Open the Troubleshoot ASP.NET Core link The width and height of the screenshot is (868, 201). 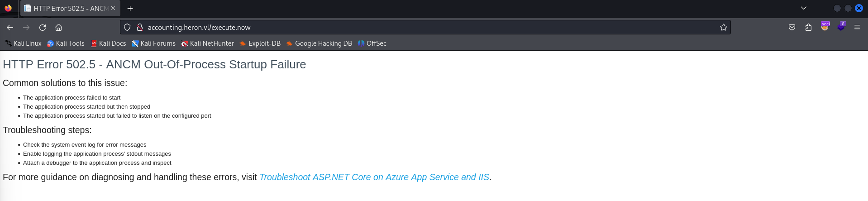click(x=374, y=177)
